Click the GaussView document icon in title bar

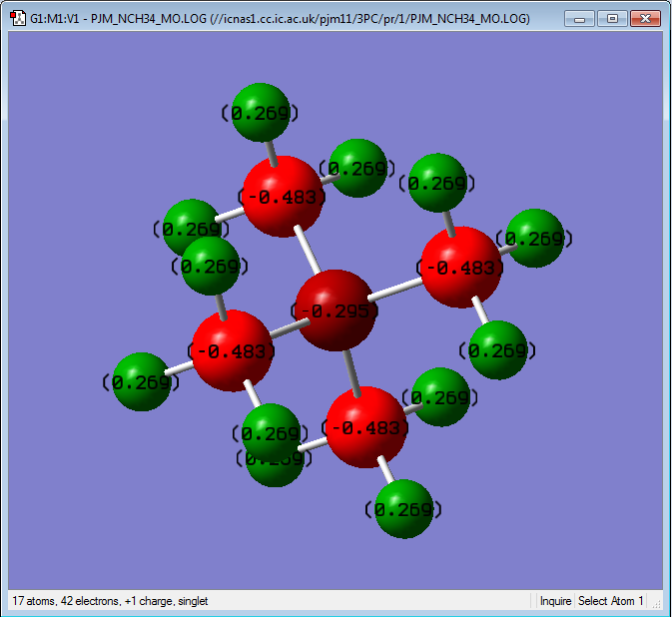pyautogui.click(x=18, y=18)
